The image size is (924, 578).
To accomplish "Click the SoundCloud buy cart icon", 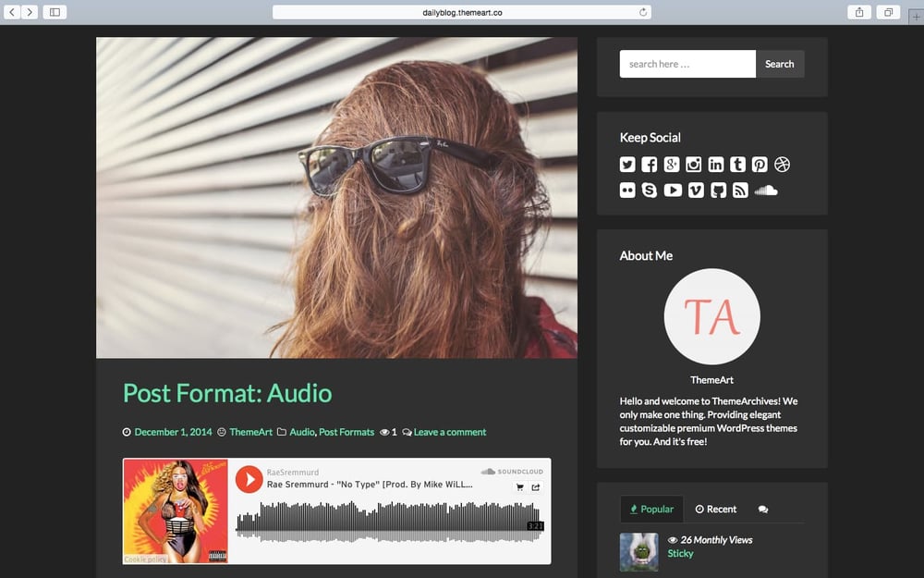I will click(519, 487).
